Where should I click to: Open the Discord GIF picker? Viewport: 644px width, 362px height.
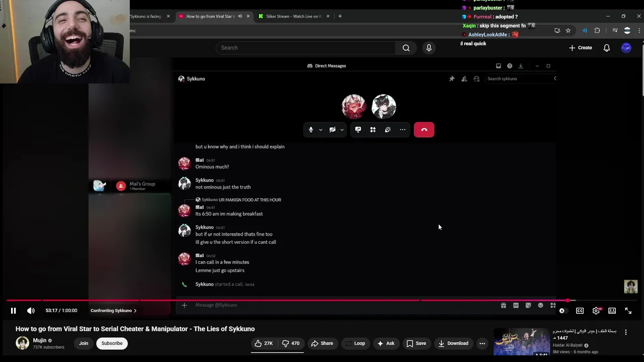[x=516, y=305]
